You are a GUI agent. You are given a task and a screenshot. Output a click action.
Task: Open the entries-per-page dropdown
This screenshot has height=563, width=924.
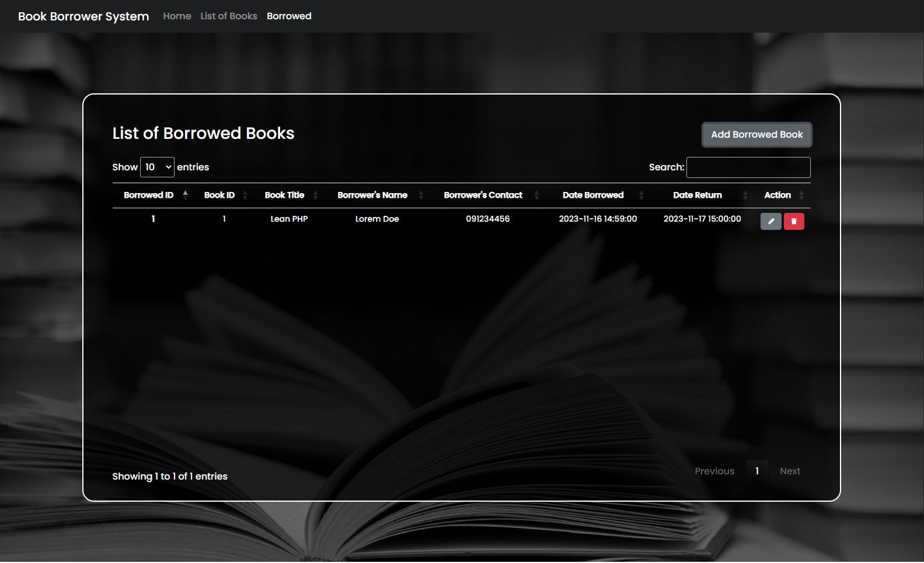coord(157,167)
